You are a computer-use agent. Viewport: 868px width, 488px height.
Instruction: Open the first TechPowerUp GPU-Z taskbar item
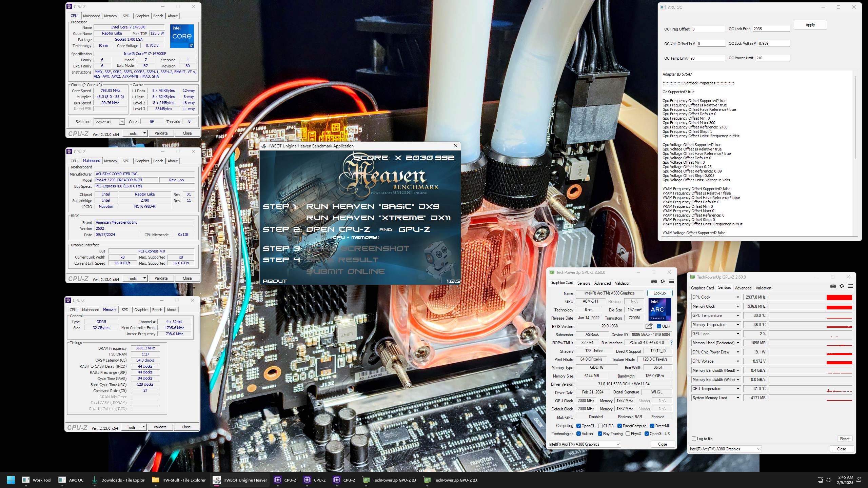point(389,480)
